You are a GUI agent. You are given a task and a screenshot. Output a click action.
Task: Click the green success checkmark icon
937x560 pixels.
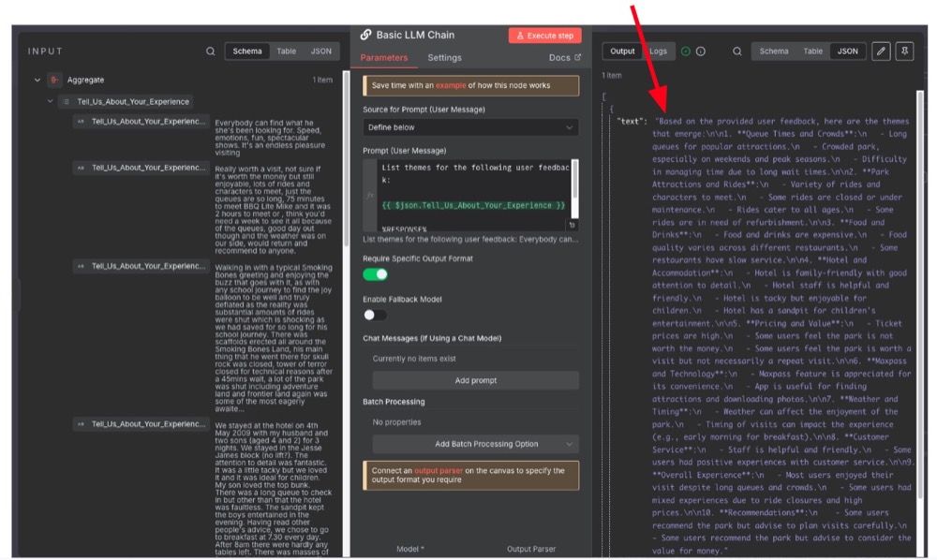pyautogui.click(x=686, y=52)
